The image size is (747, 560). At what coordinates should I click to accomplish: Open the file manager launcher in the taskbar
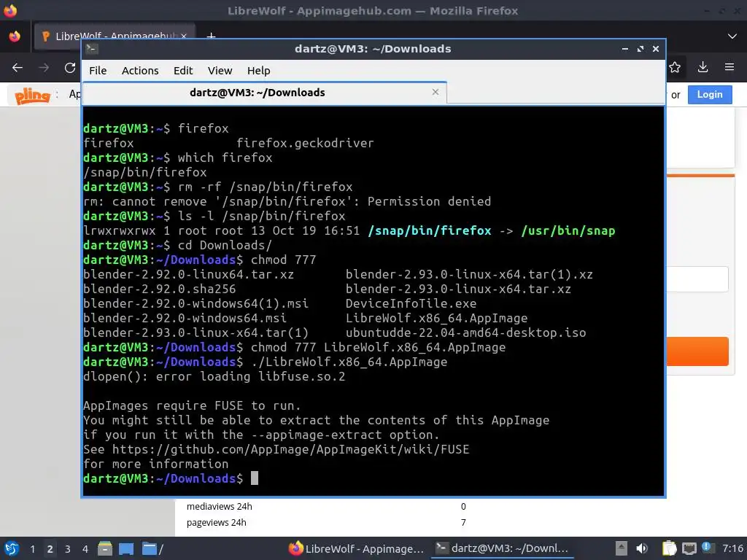(105, 548)
